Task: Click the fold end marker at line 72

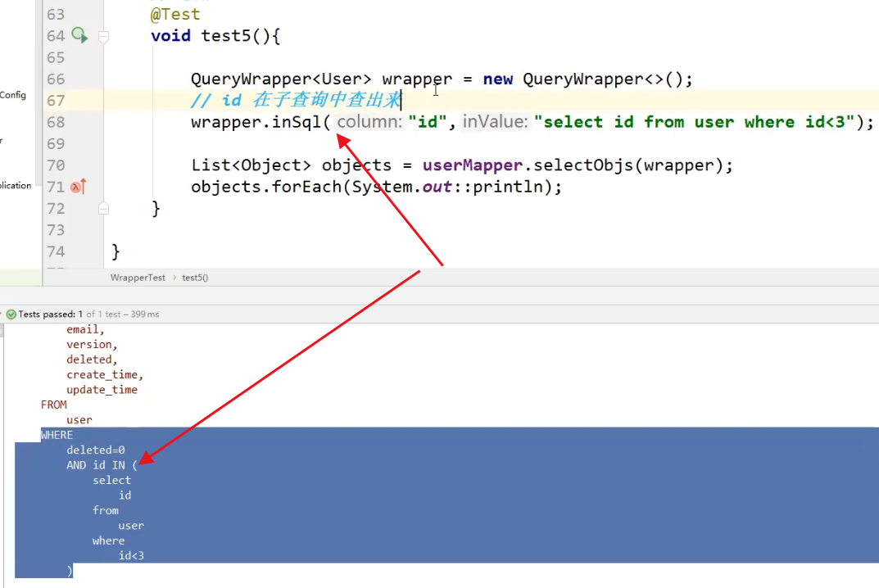Action: click(104, 209)
